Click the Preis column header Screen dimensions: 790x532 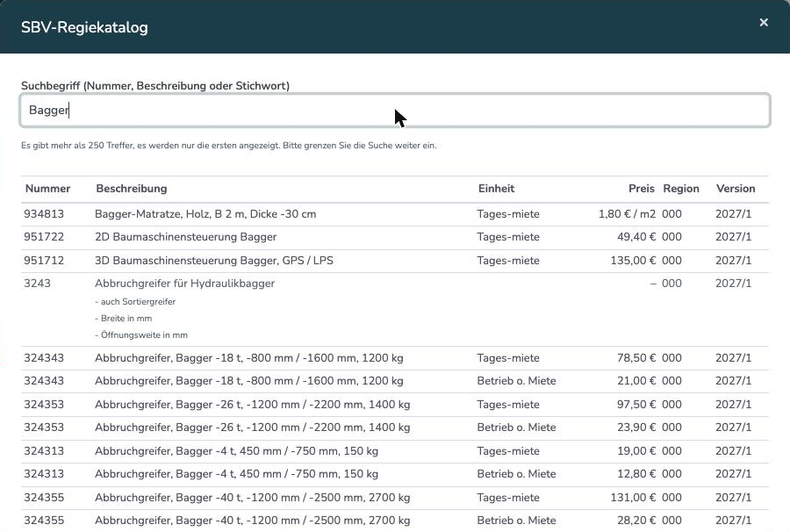642,189
